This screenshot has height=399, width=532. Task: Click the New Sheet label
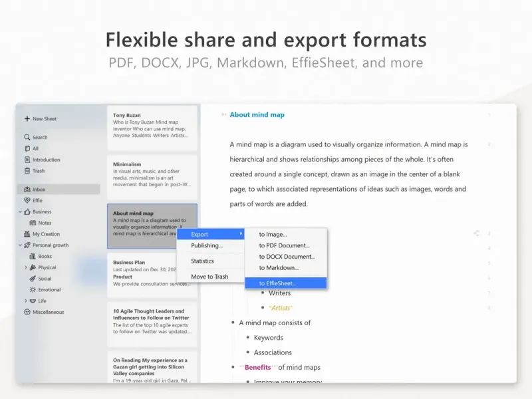point(45,119)
